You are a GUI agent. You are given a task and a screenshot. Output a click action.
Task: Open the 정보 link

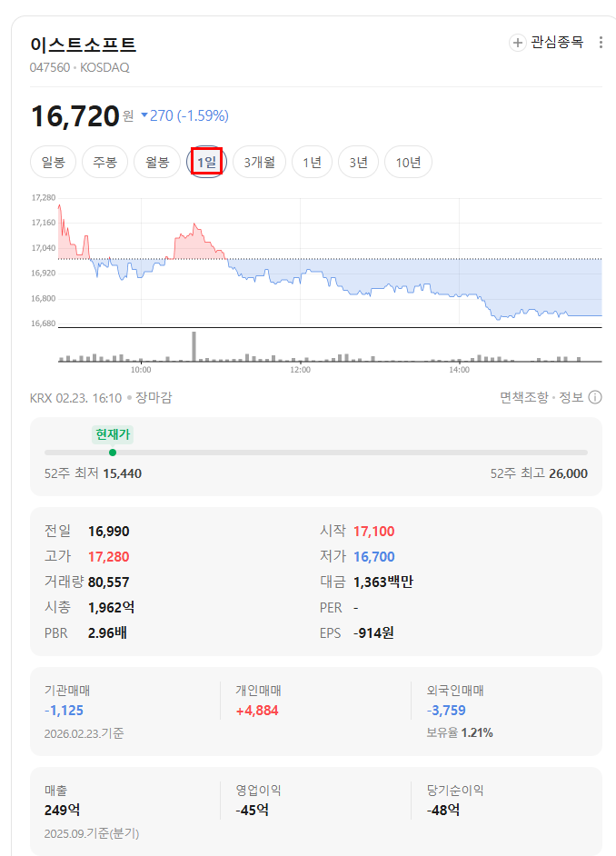point(571,397)
